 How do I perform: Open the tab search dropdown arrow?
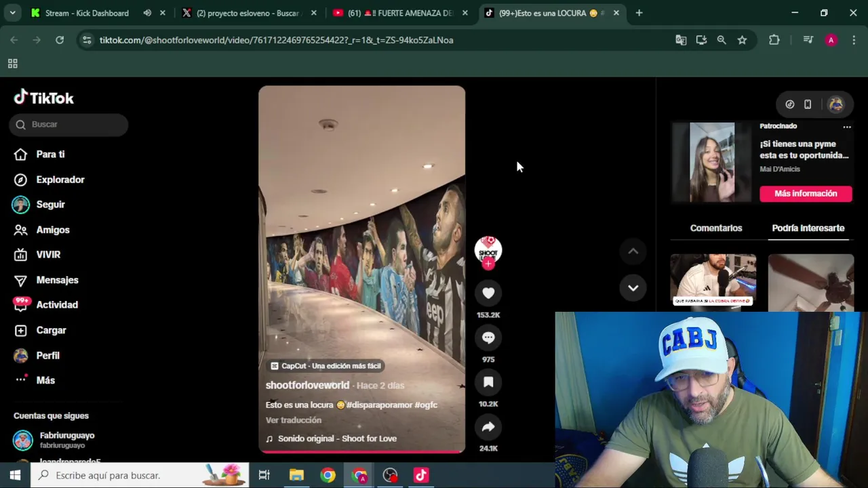(x=12, y=13)
